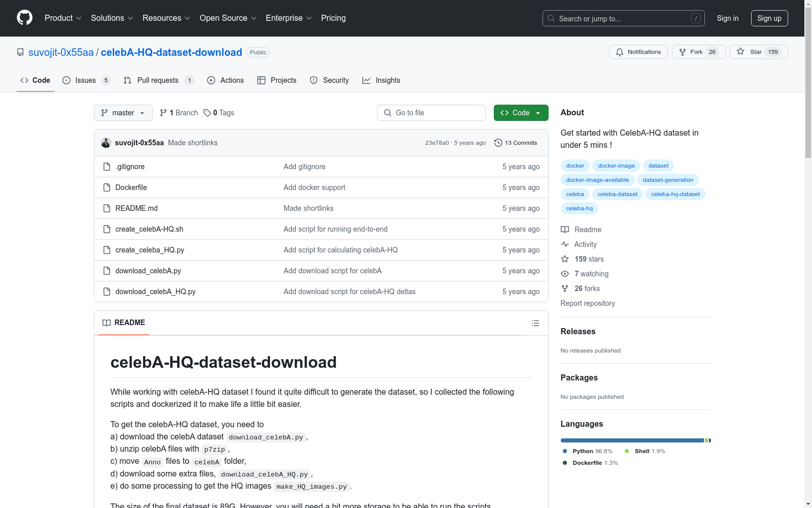This screenshot has width=812, height=508.
Task: Open the create_celebA-HQ.sh file
Action: pos(149,229)
